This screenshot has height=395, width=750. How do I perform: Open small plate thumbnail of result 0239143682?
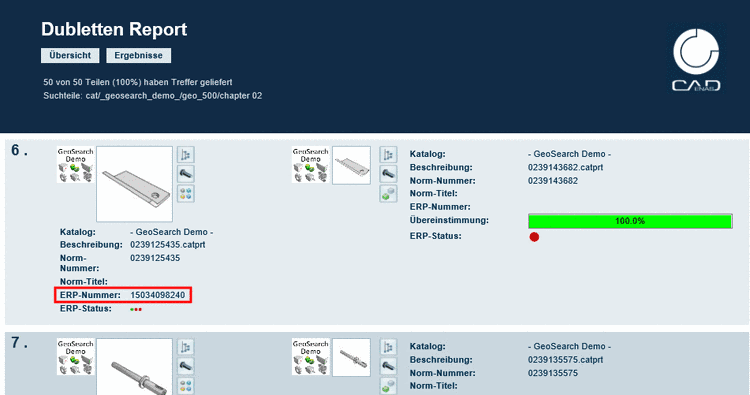click(352, 165)
